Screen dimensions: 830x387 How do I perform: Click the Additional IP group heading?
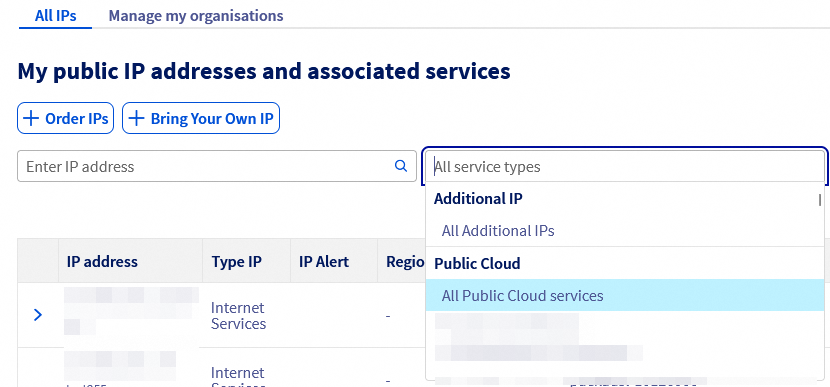click(479, 199)
